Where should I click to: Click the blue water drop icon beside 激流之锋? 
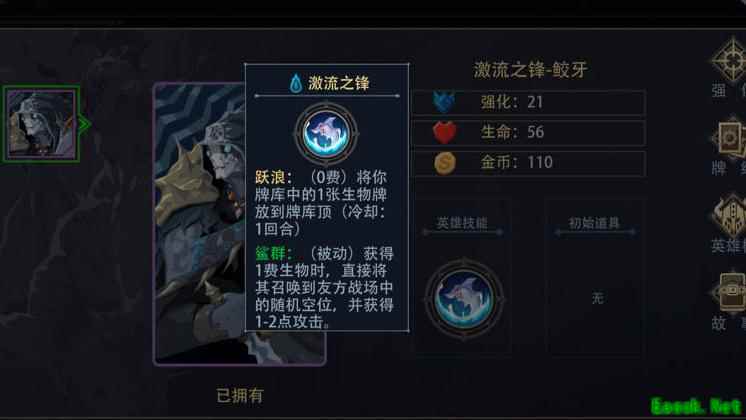click(x=296, y=83)
